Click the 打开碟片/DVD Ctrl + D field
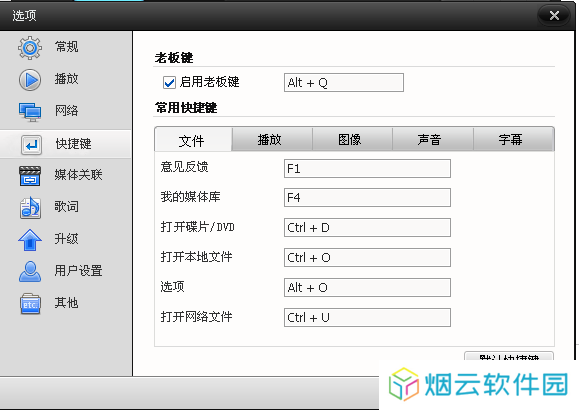Screen dimensions: 579x410 (x=367, y=228)
